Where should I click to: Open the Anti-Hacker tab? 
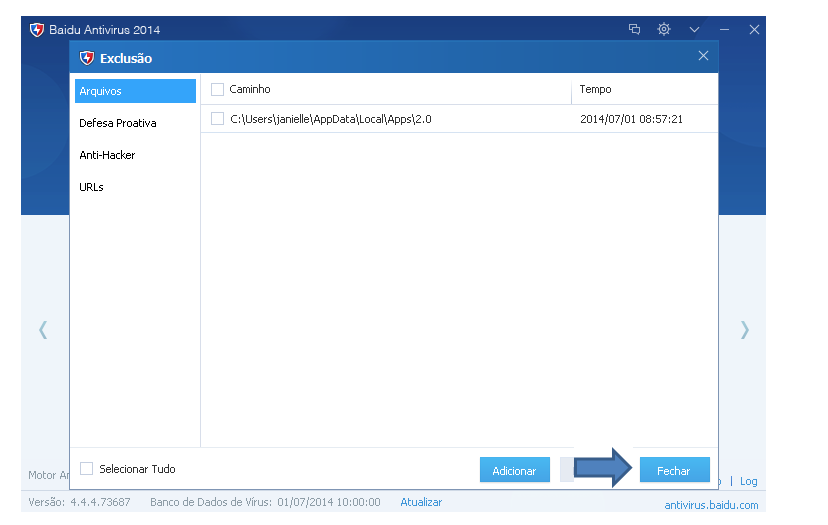[x=107, y=155]
